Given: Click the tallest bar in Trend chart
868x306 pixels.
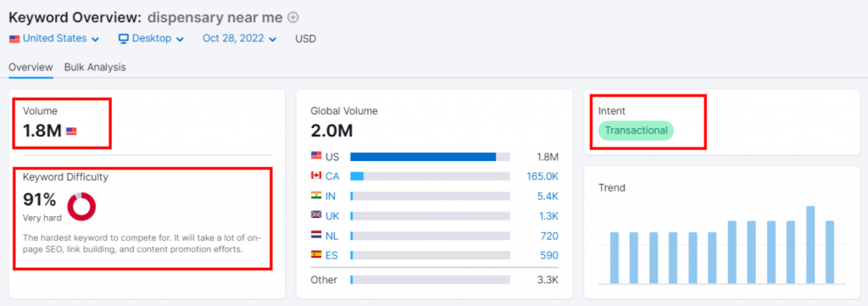Looking at the screenshot, I should [810, 245].
